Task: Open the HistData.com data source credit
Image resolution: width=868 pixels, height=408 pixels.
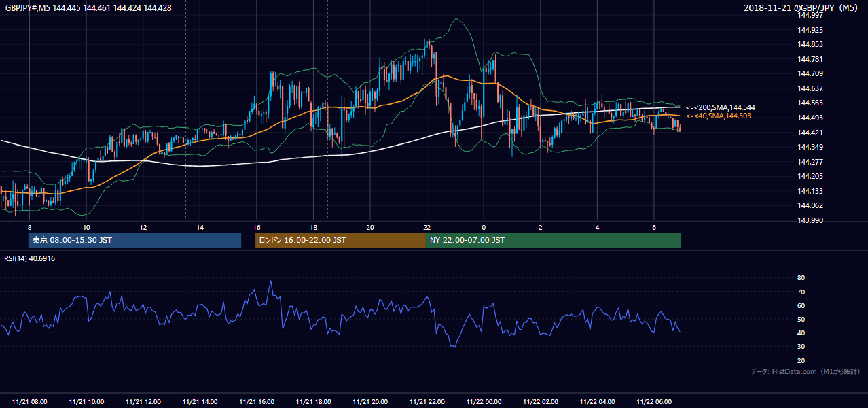Action: 806,371
